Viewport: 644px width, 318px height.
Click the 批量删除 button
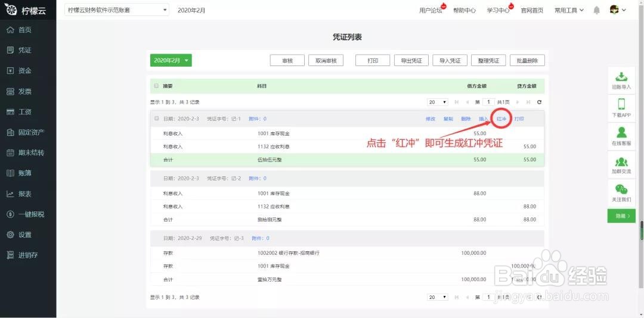coord(527,60)
